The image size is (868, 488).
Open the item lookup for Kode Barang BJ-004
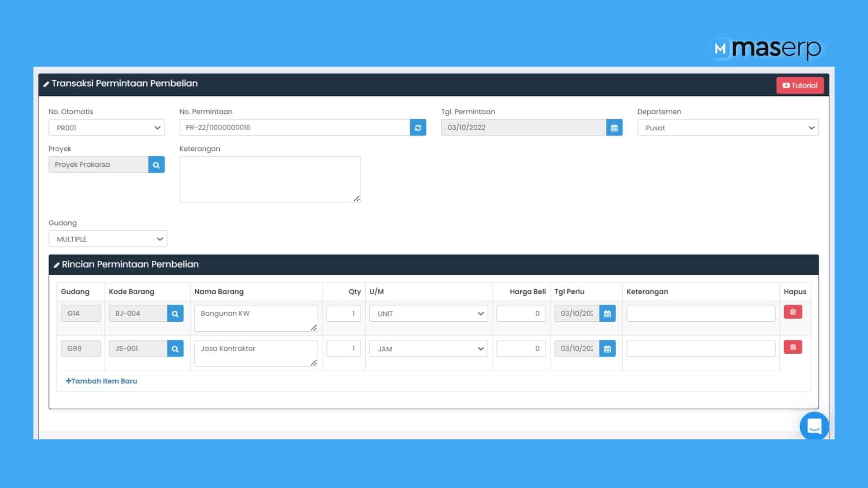click(175, 313)
